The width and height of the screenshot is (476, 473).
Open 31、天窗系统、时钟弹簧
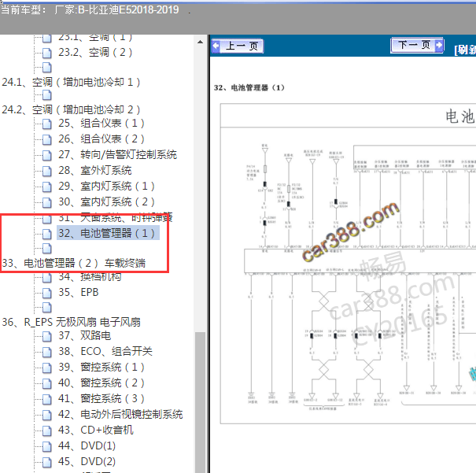[116, 218]
